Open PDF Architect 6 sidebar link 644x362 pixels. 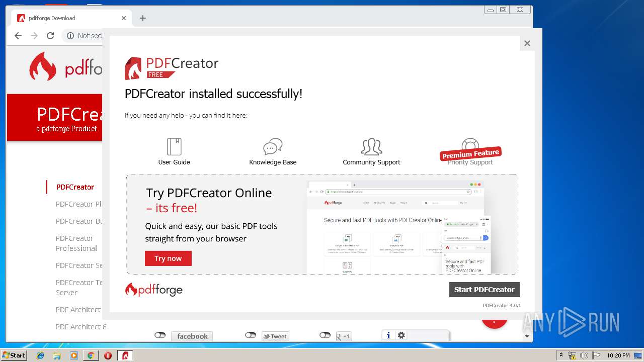click(81, 327)
